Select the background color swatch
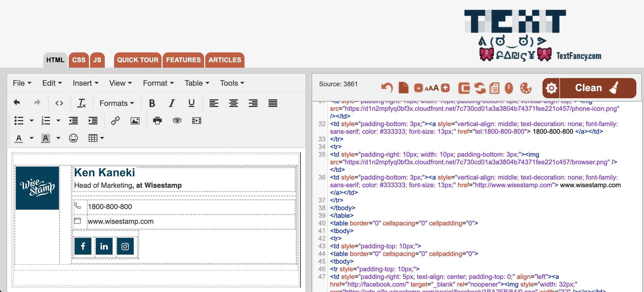Viewport: 644px width, 292px height. (x=45, y=138)
